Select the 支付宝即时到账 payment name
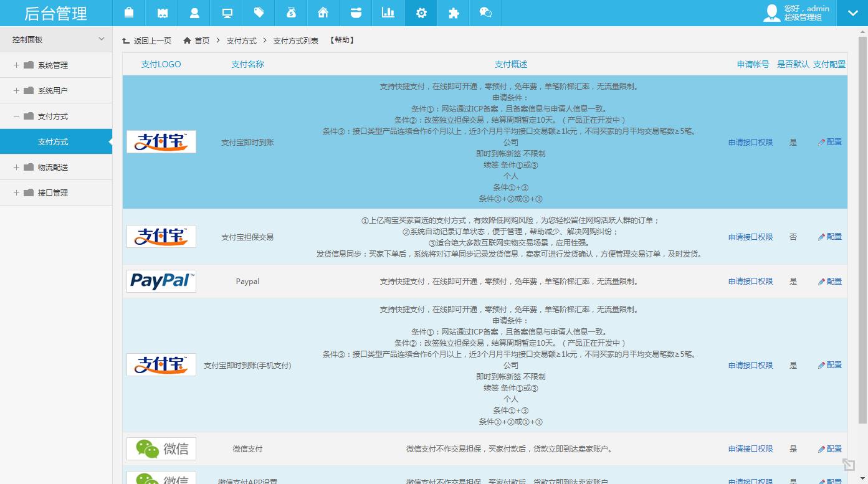This screenshot has height=484, width=868. click(247, 143)
